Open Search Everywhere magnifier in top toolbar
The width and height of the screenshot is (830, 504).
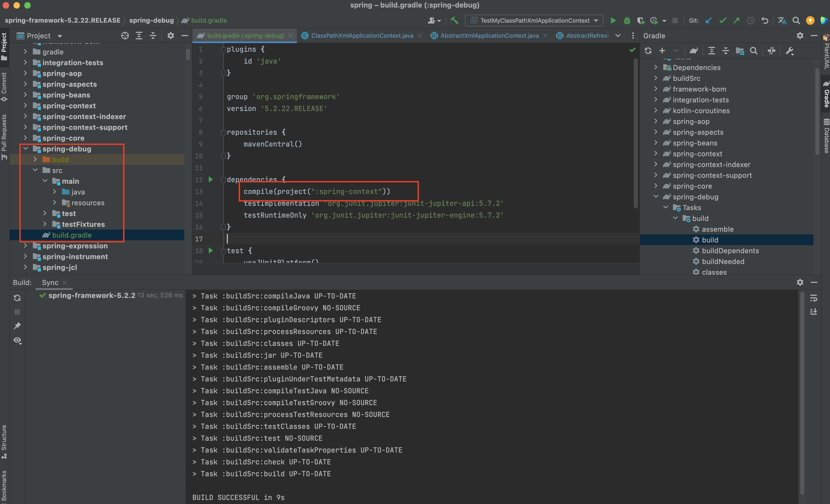point(796,20)
